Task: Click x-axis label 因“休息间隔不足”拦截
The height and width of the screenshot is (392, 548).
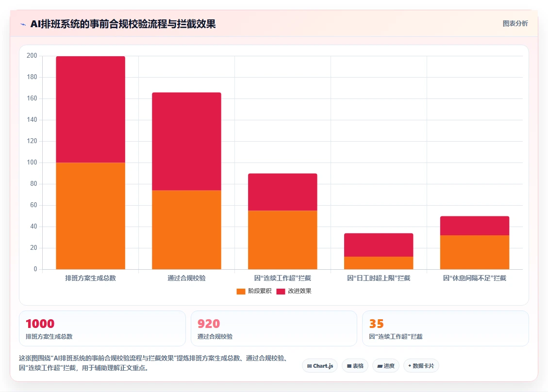Action: click(475, 278)
